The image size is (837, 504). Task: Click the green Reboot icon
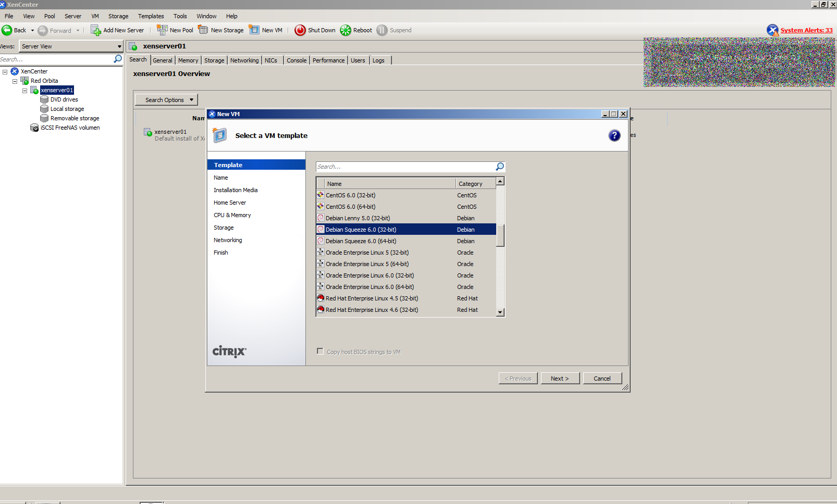346,30
